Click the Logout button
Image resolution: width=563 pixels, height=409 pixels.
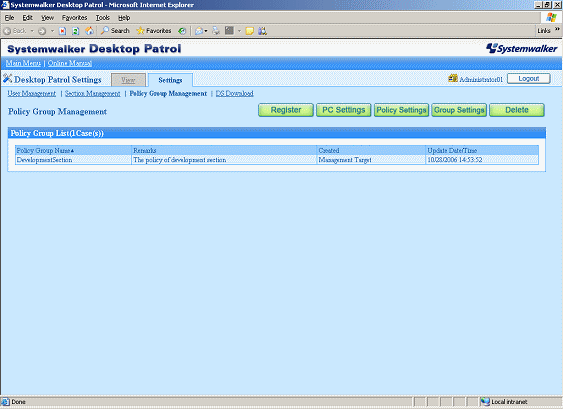pos(529,78)
